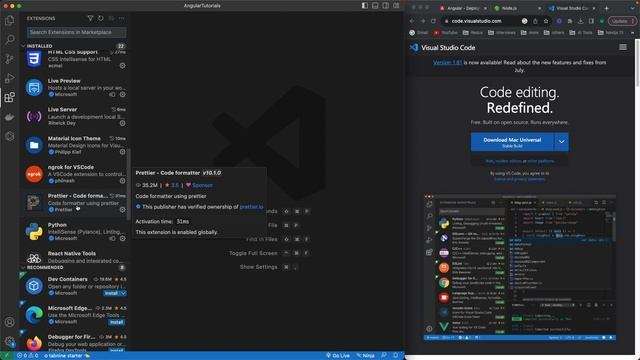Open the Explorer view in the activity bar

coord(9,20)
